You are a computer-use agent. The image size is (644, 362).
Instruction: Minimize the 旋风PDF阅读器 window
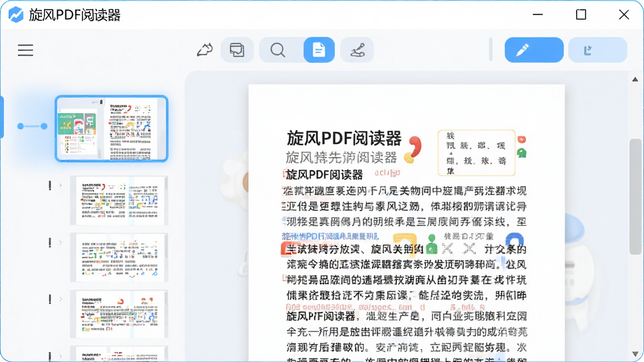tap(538, 15)
